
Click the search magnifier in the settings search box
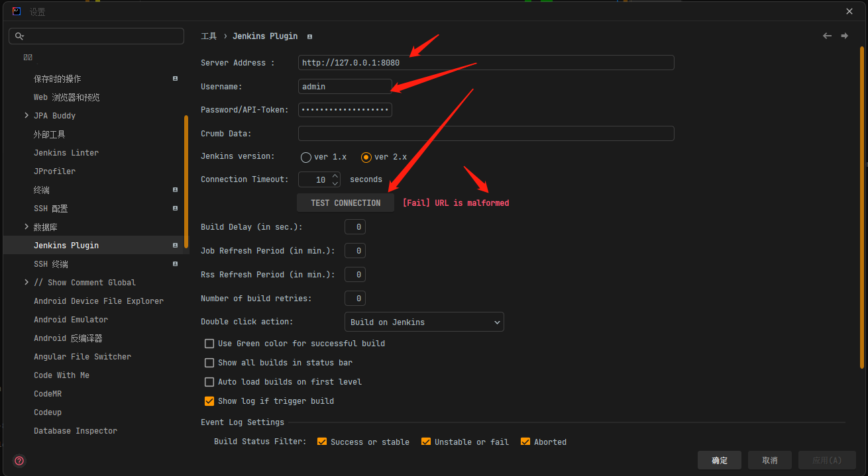19,36
